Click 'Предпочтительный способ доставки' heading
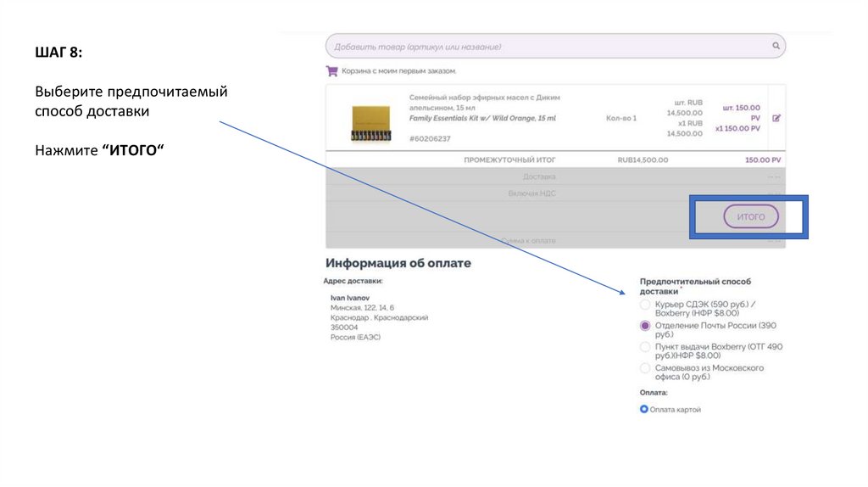The width and height of the screenshot is (868, 487). point(695,286)
